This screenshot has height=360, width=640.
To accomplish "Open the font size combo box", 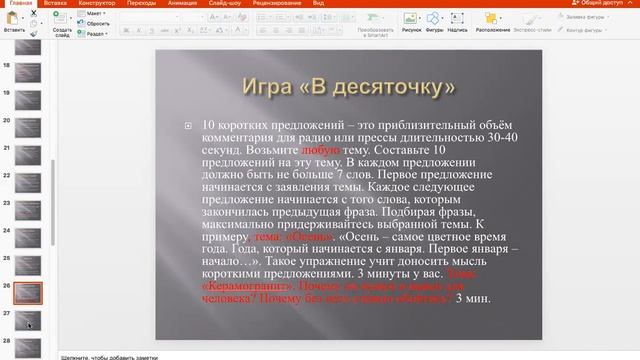I will click(193, 17).
